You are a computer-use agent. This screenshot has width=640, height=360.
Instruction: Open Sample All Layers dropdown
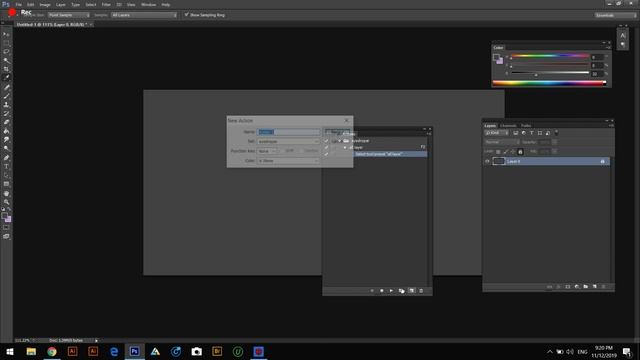144,15
